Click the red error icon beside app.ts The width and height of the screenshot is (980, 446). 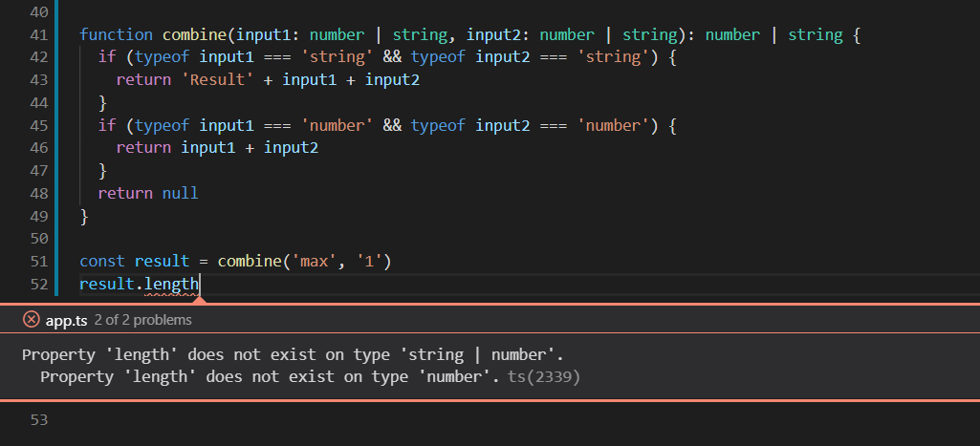tap(32, 320)
